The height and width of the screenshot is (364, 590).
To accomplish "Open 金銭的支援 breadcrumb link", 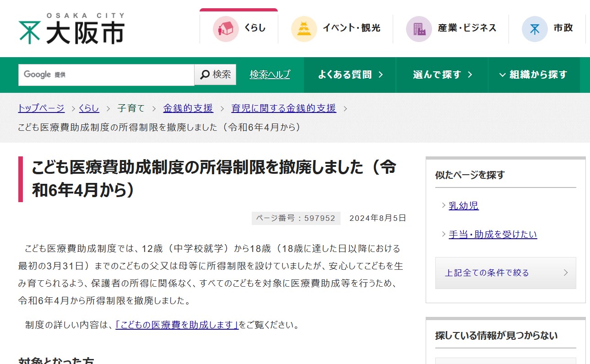I will [x=188, y=108].
